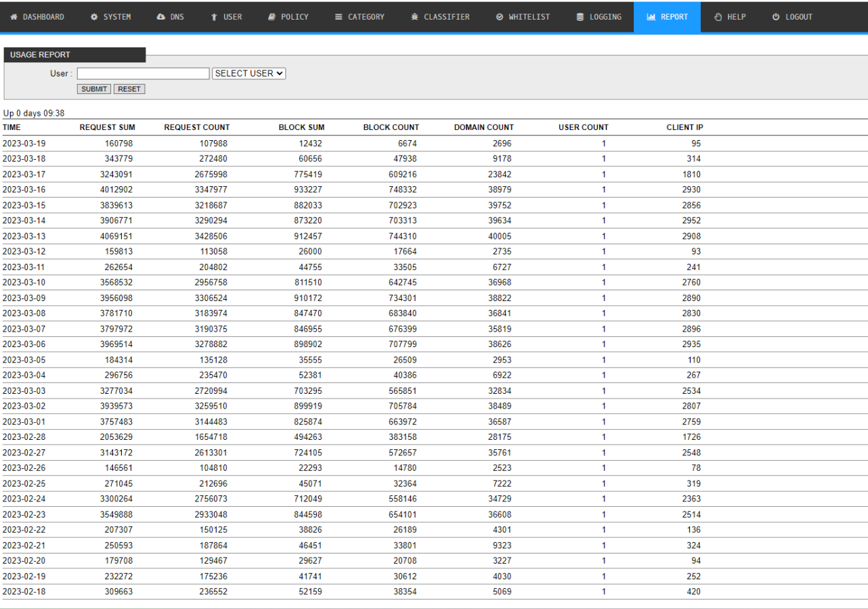Click the date 2023-03-12
Image resolution: width=868 pixels, height=609 pixels.
[24, 252]
